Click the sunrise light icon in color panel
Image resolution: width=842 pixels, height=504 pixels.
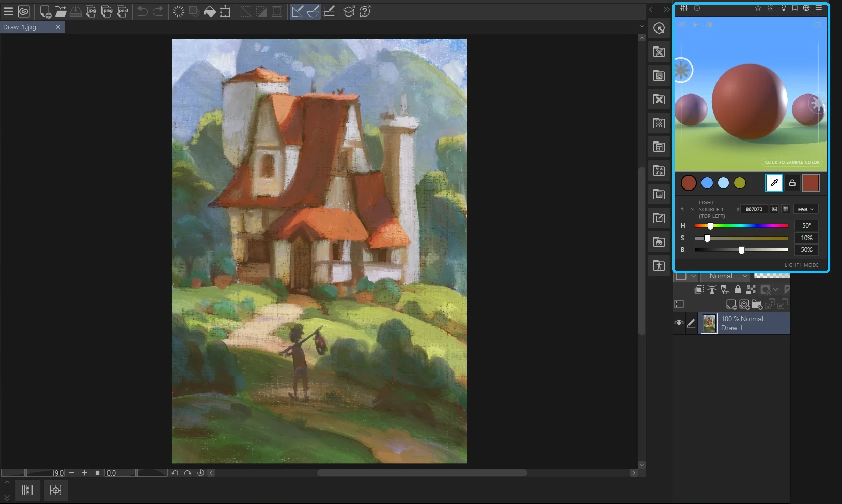click(770, 8)
